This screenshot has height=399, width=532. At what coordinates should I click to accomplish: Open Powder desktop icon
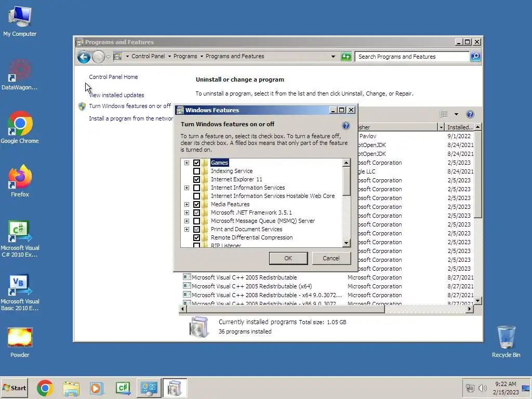point(20,342)
